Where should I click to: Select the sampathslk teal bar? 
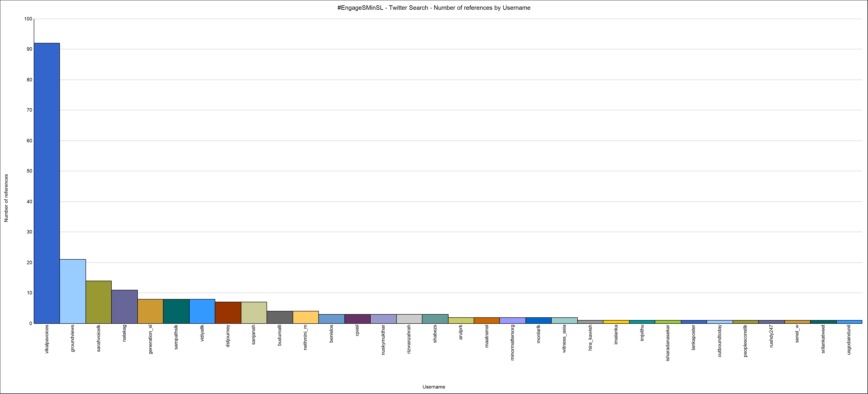176,311
